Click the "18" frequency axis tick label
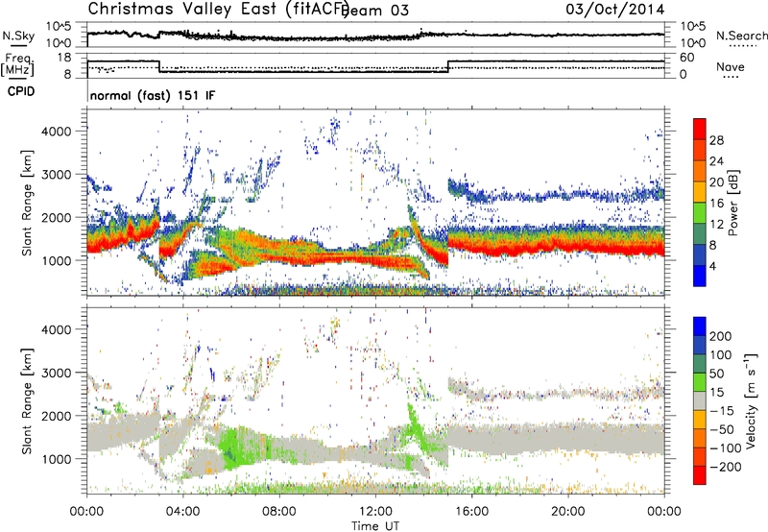Image resolution: width=768 pixels, height=532 pixels. [64, 58]
